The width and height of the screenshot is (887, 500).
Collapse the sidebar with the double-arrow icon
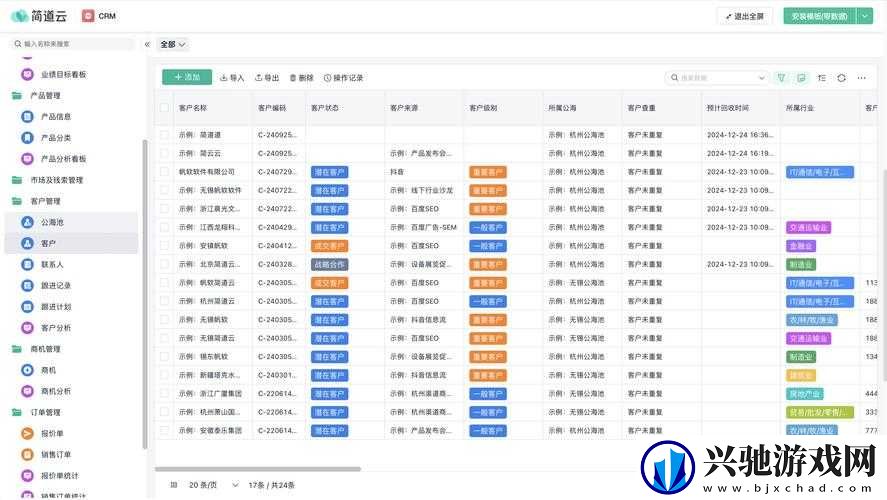point(147,44)
